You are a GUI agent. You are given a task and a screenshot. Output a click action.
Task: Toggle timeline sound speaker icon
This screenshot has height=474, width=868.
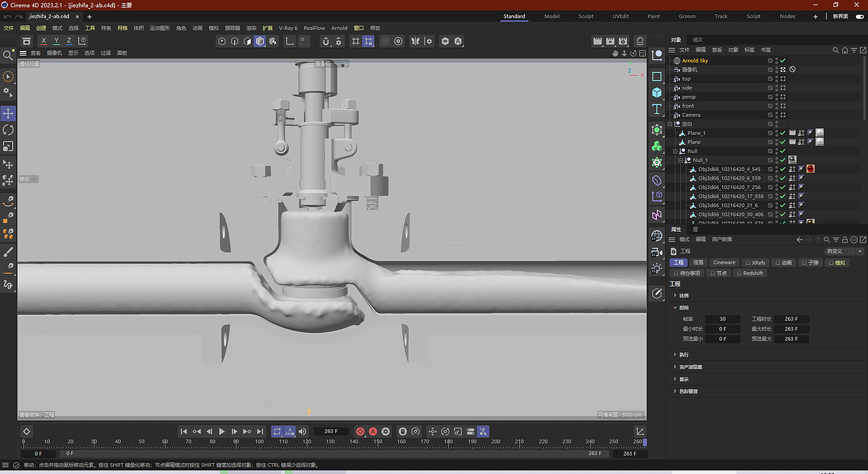point(302,431)
